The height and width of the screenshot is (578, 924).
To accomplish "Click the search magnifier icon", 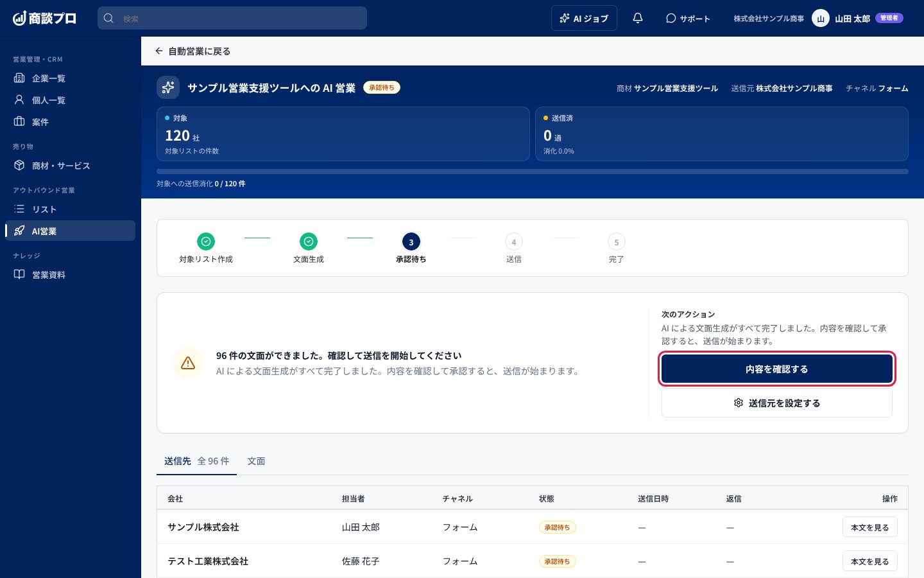I will tap(108, 18).
